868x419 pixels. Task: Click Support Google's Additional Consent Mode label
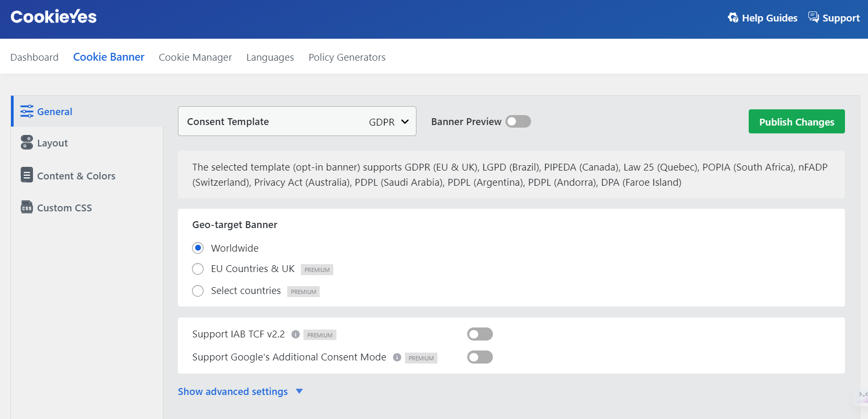pos(289,357)
